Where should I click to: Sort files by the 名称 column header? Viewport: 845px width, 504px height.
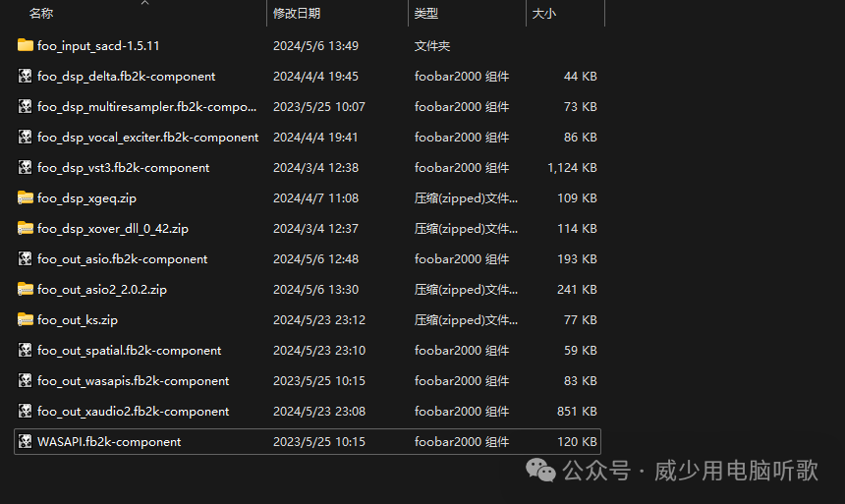click(x=41, y=14)
